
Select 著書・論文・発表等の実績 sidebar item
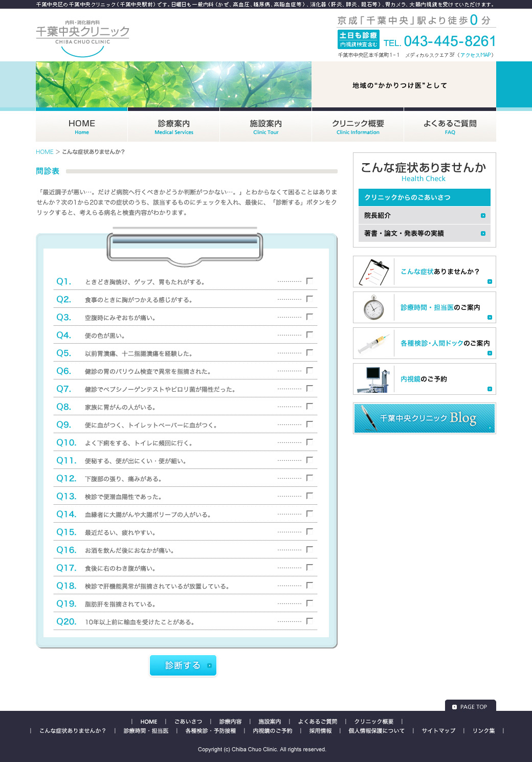click(425, 234)
